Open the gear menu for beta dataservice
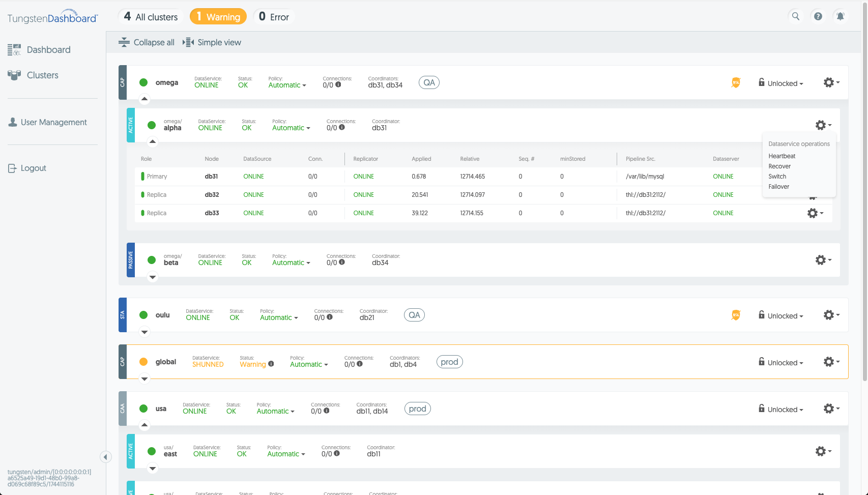Image resolution: width=868 pixels, height=495 pixels. pos(823,260)
